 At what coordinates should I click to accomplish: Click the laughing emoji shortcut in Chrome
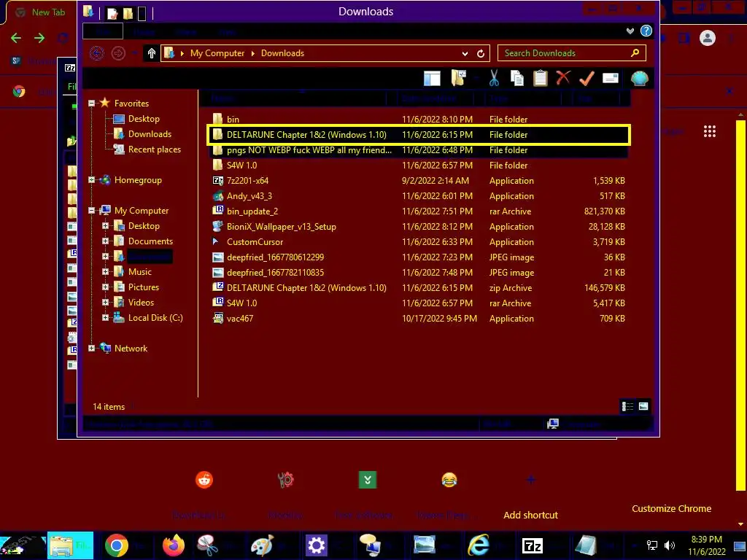click(x=449, y=480)
